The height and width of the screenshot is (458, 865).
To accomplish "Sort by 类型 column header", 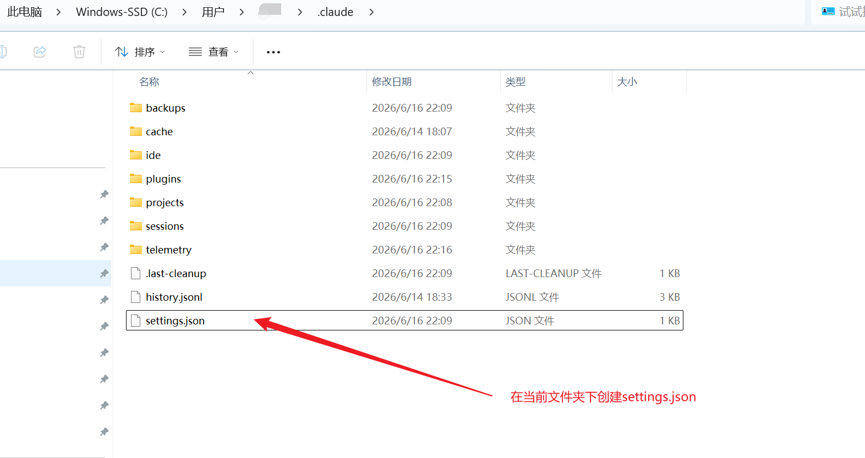I will pos(515,82).
